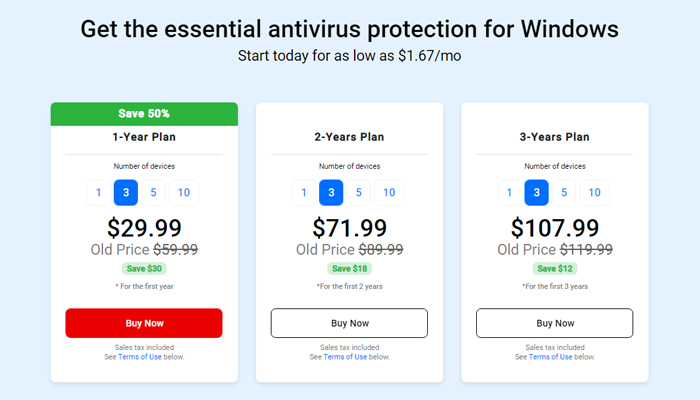Select 3 devices in 3-Years Plan
The height and width of the screenshot is (400, 700).
(x=536, y=193)
